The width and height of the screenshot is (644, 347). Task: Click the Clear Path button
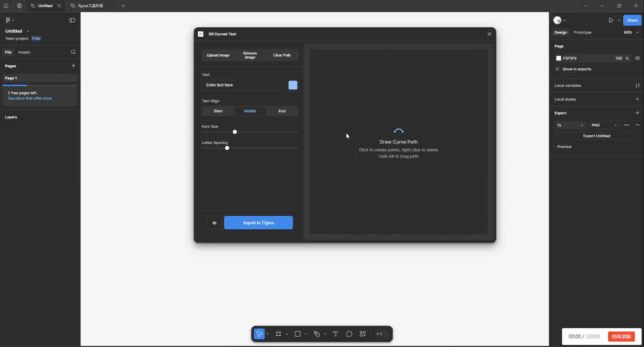click(x=282, y=55)
